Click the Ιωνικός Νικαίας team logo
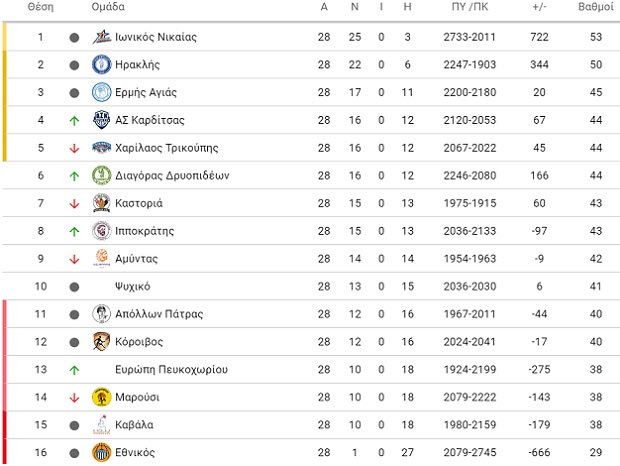 [101, 38]
